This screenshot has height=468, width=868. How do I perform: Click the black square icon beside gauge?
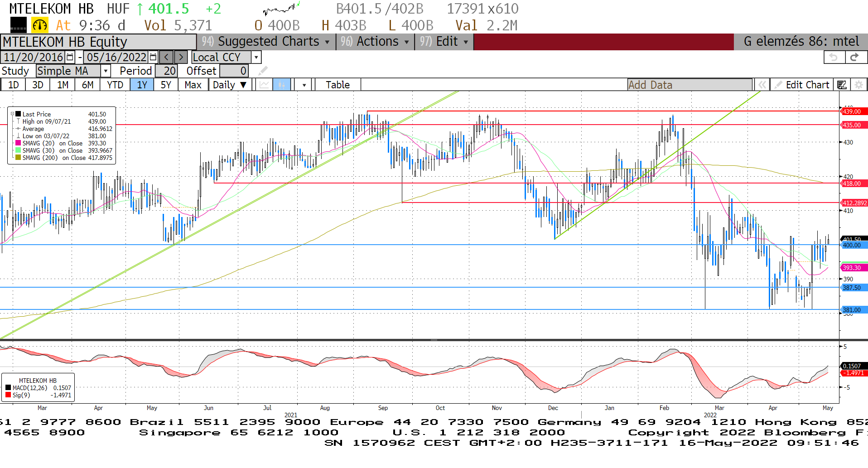[19, 25]
